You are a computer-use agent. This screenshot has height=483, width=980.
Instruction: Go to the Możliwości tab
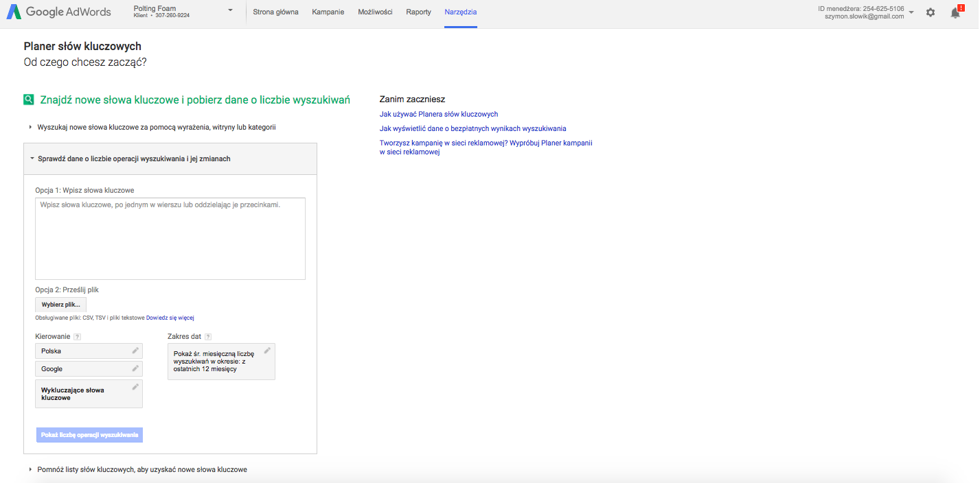tap(375, 12)
